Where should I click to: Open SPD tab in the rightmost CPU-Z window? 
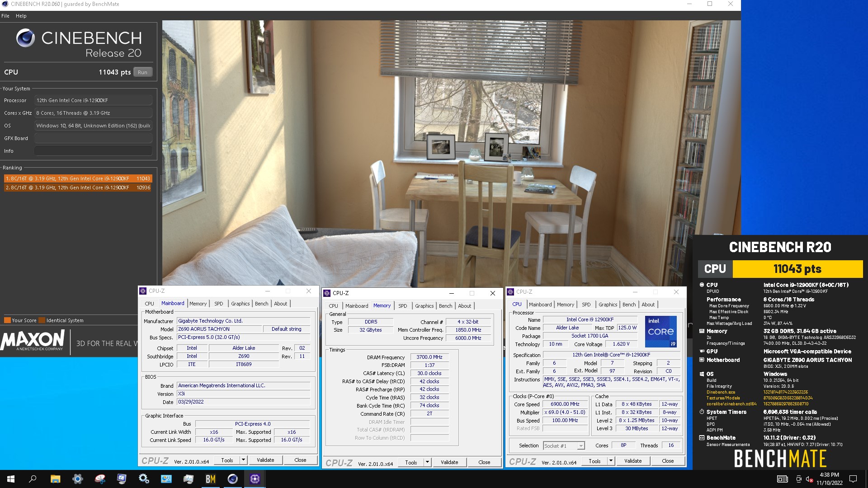586,305
